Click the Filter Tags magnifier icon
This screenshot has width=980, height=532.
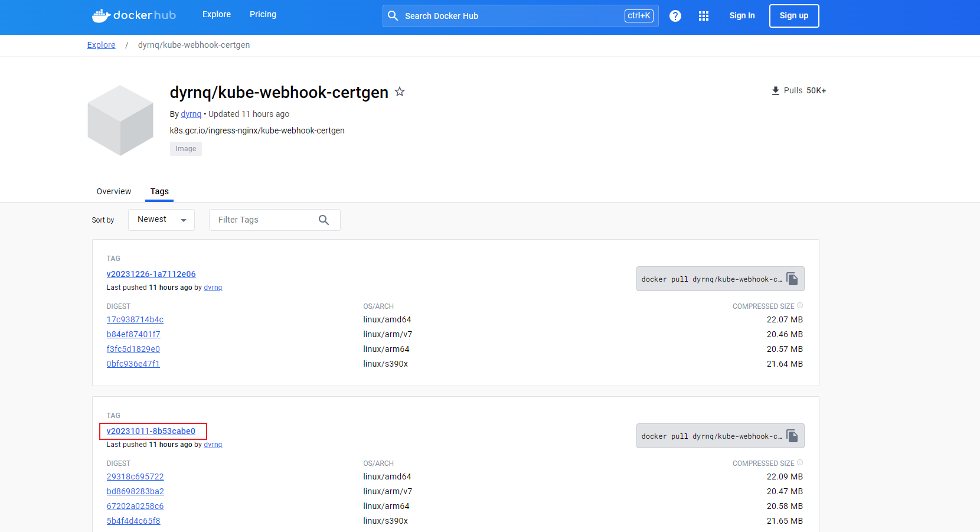coord(324,220)
